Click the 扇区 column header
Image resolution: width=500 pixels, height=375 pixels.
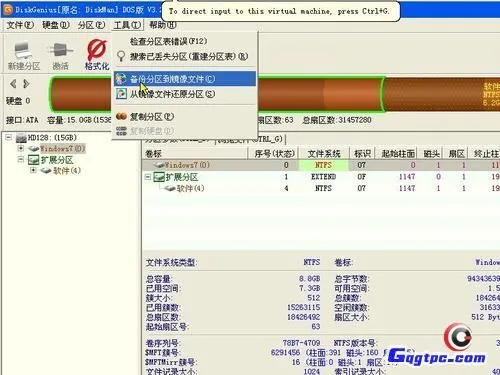[456, 154]
